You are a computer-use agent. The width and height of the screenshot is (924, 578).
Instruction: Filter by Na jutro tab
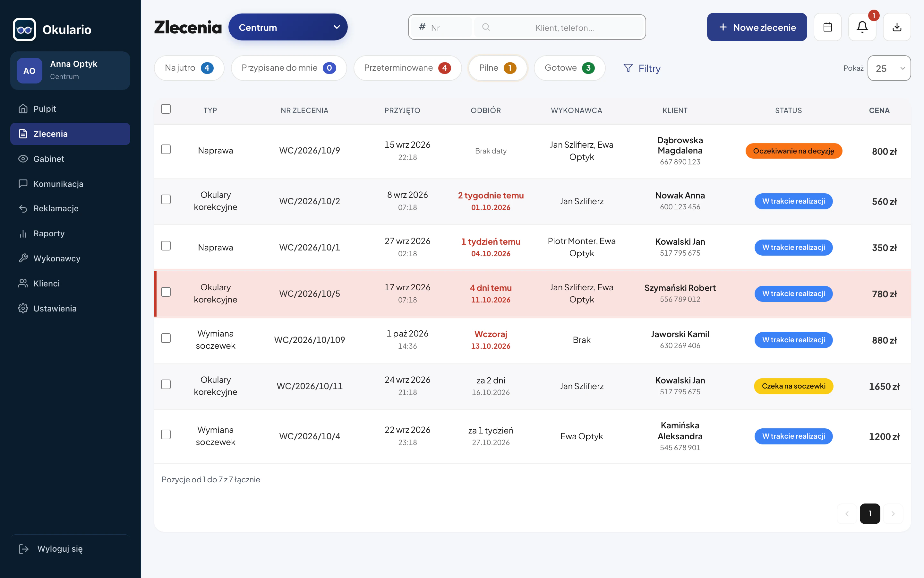click(189, 68)
